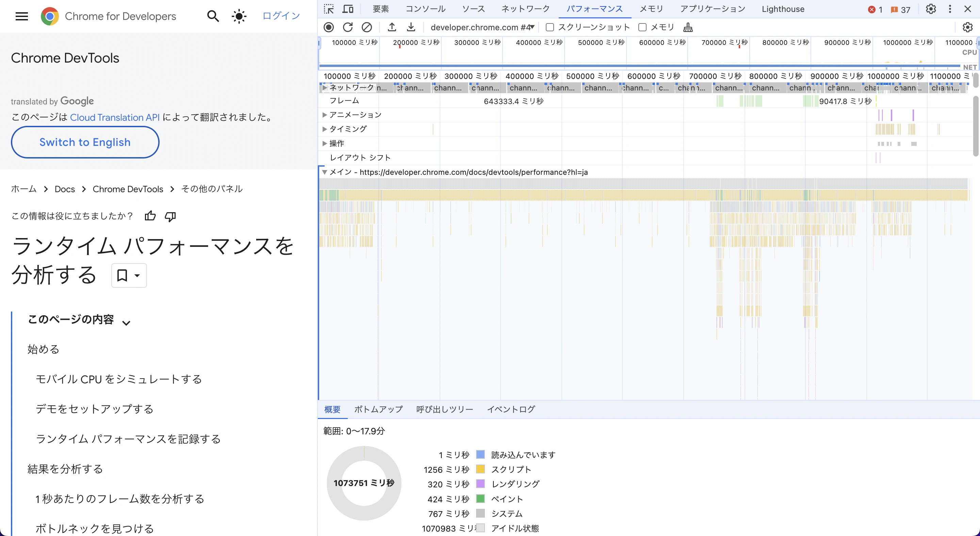The height and width of the screenshot is (536, 980).
Task: Load a profile with upload icon
Action: point(392,27)
